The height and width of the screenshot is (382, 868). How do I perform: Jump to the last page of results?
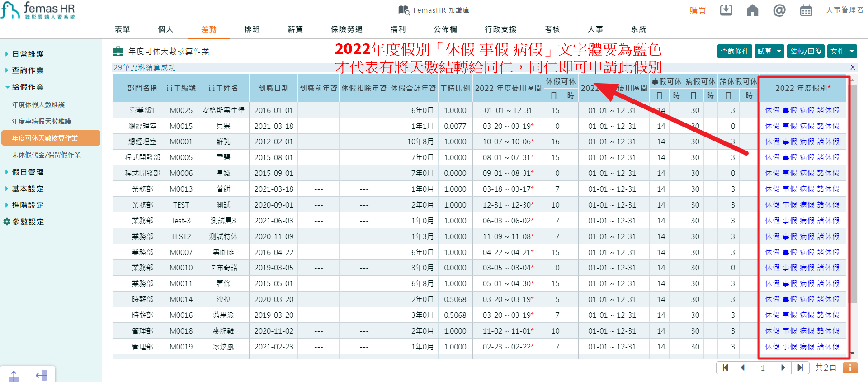pyautogui.click(x=800, y=368)
